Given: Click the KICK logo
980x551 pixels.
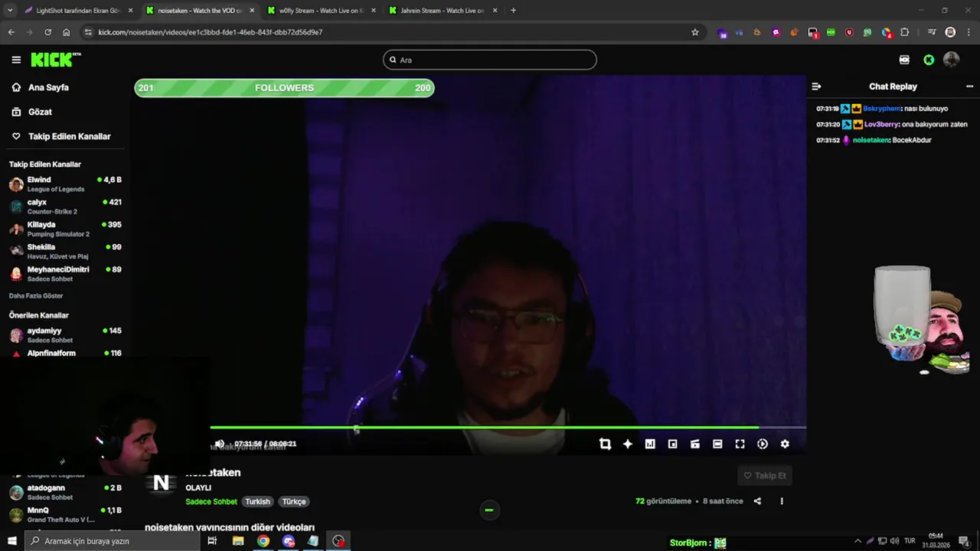Looking at the screenshot, I should [x=55, y=60].
